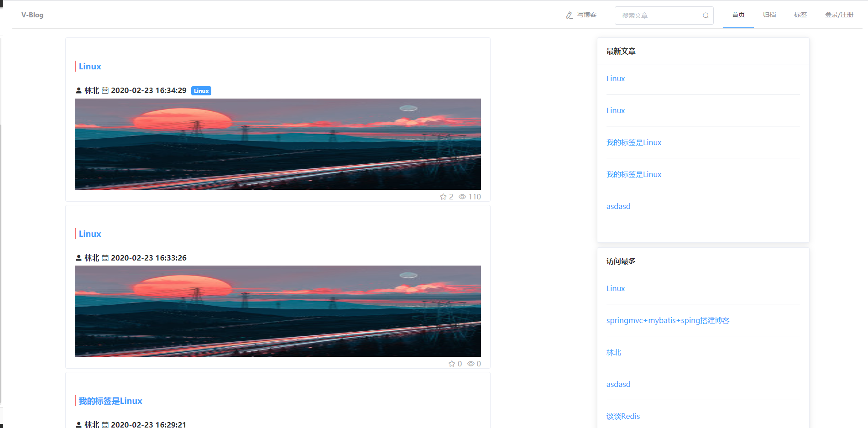Click the eye icon showing 0 views

tap(471, 364)
